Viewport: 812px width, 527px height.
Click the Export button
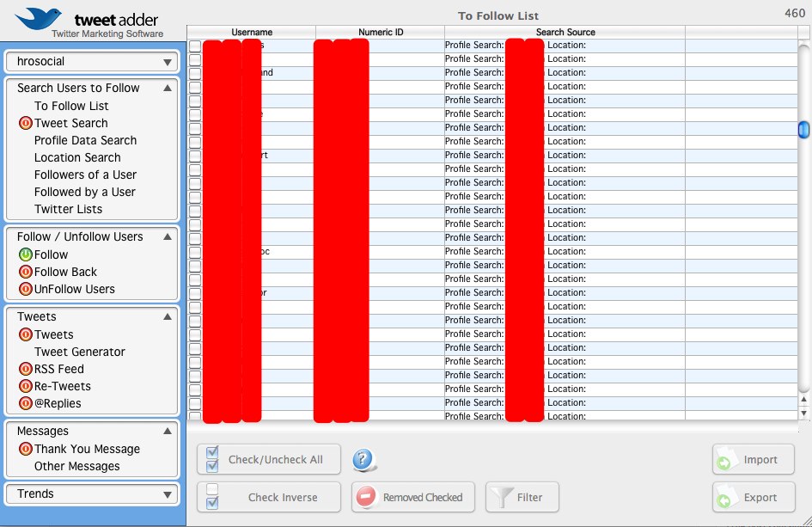754,497
